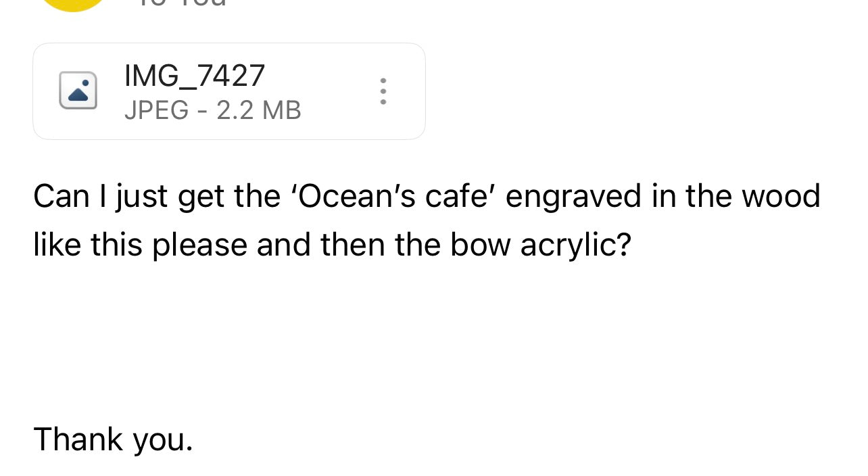The height and width of the screenshot is (476, 868).
Task: Click the word 'engraved' in the message
Action: click(x=573, y=196)
